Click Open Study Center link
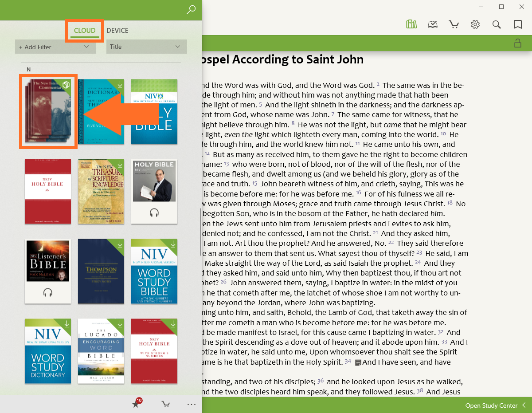 tap(491, 405)
